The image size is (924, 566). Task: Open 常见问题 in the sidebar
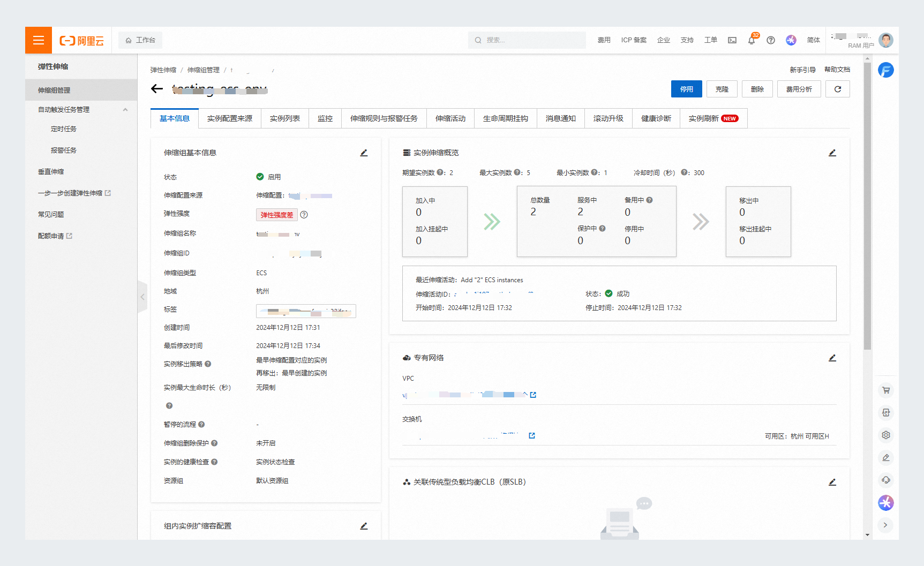point(51,215)
